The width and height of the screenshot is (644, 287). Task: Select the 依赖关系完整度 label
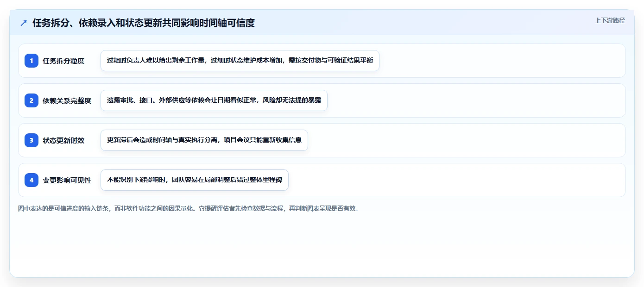pos(67,100)
